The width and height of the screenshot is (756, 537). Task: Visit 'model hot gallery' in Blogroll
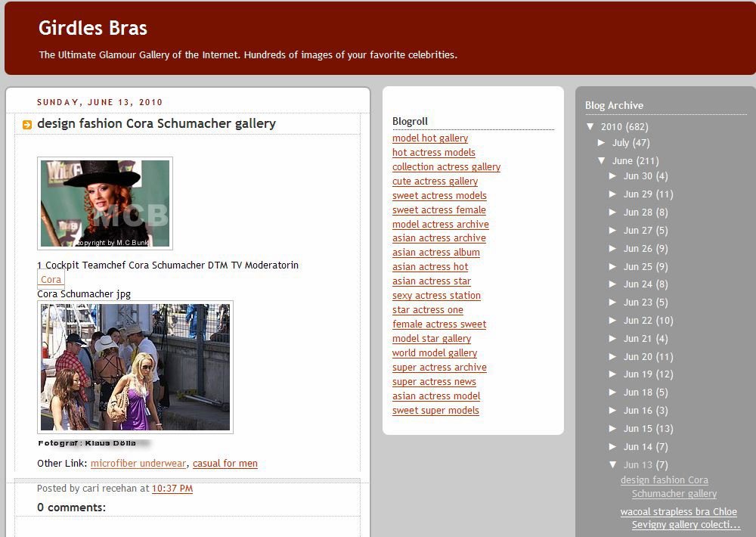point(429,138)
